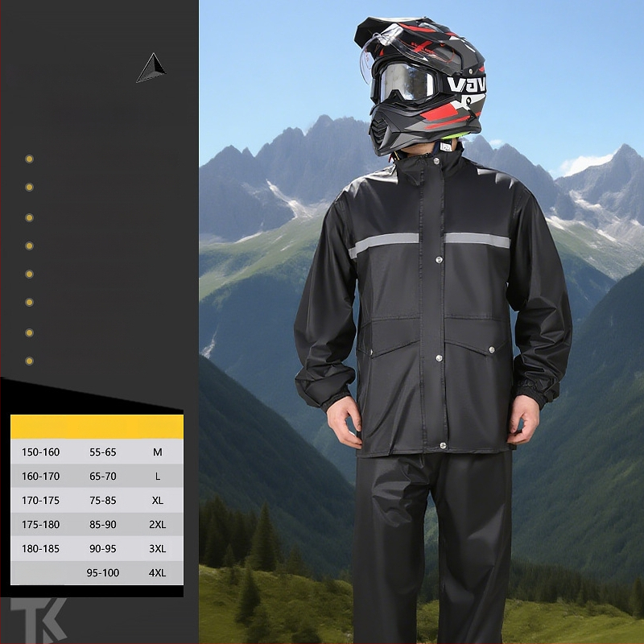Click the topmost yellow bullet dot
Screen dimensions: 644x644
click(29, 159)
